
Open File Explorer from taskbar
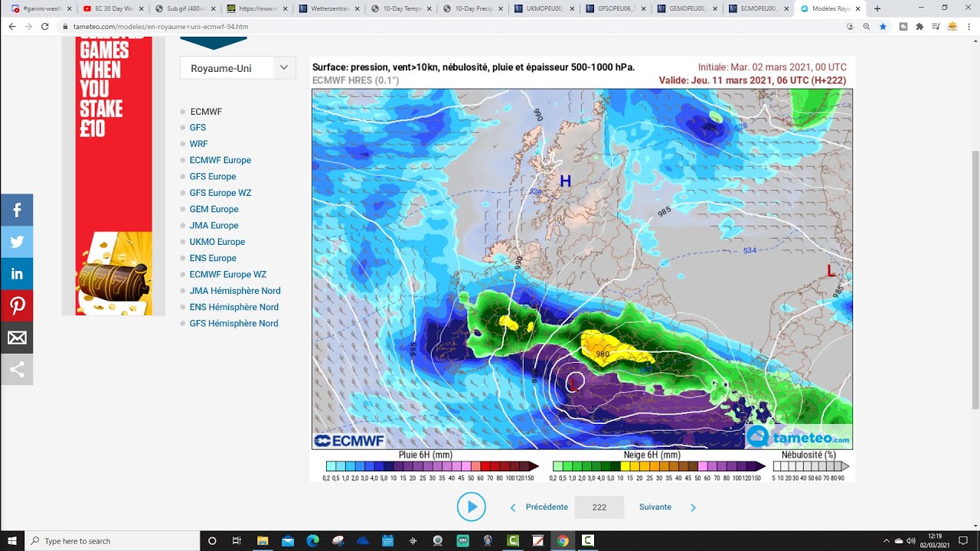263,541
